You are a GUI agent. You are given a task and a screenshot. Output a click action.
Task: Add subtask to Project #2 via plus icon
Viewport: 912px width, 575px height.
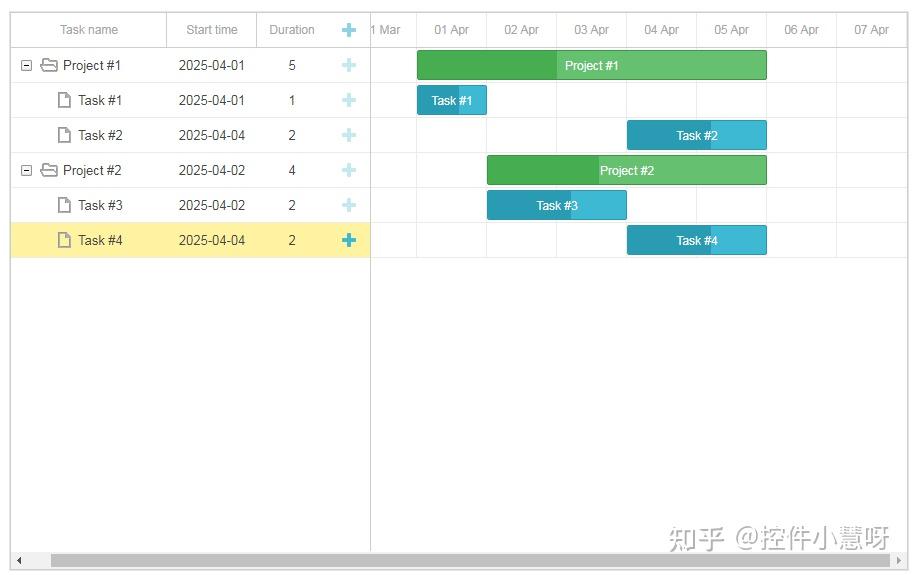coord(348,170)
